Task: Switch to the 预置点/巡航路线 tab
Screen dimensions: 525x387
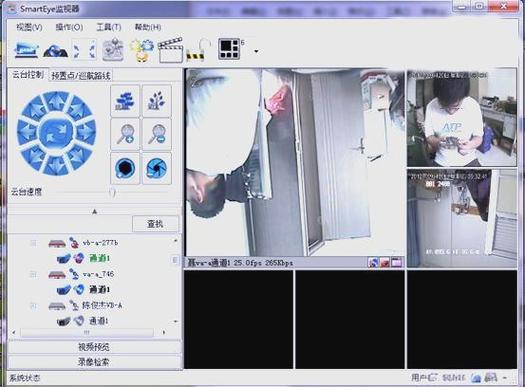Action: click(x=81, y=76)
